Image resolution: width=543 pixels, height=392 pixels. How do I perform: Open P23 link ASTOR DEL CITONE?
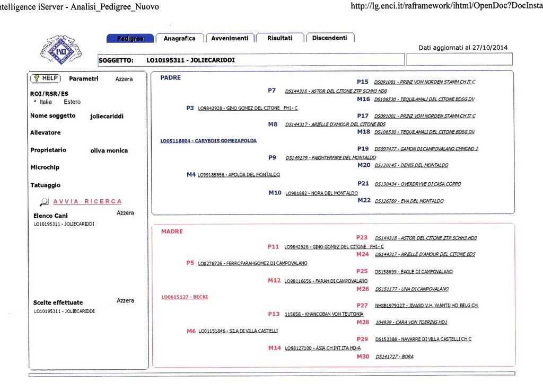(426, 238)
